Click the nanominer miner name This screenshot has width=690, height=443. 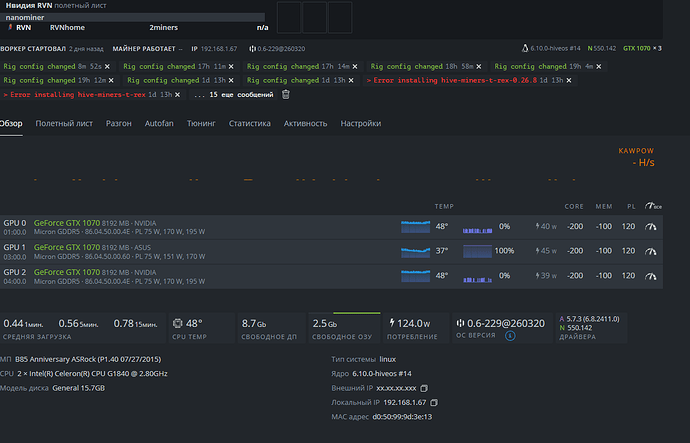(x=25, y=17)
